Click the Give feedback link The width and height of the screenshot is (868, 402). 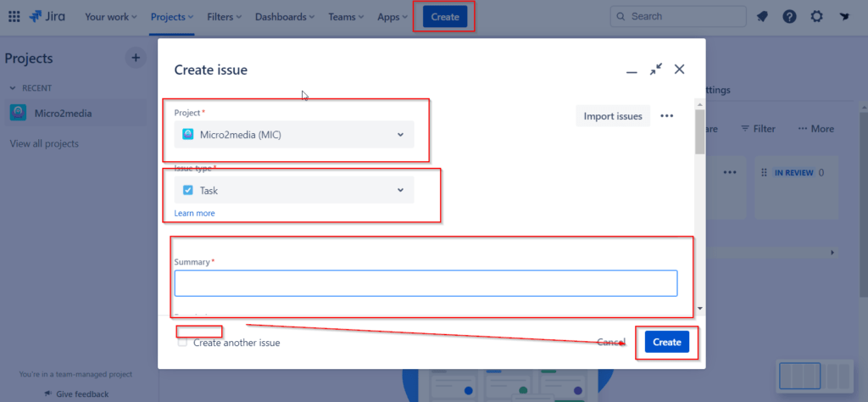pos(82,394)
